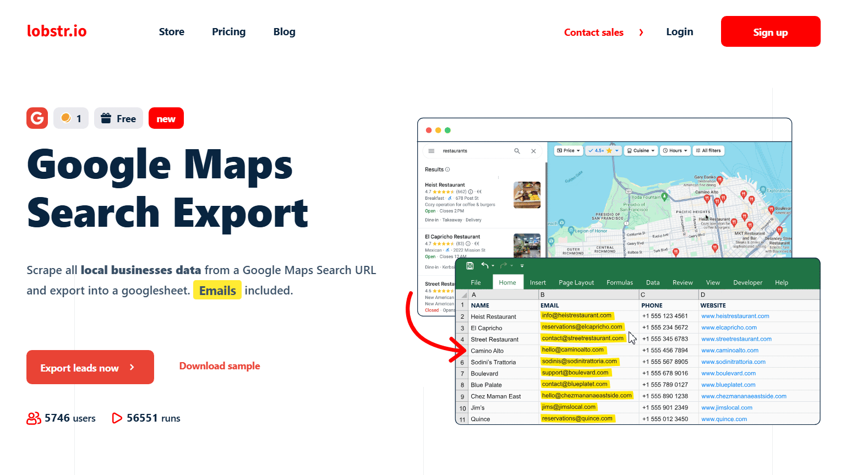
Task: Open the quick access toolbar customize arrow
Action: click(x=522, y=266)
